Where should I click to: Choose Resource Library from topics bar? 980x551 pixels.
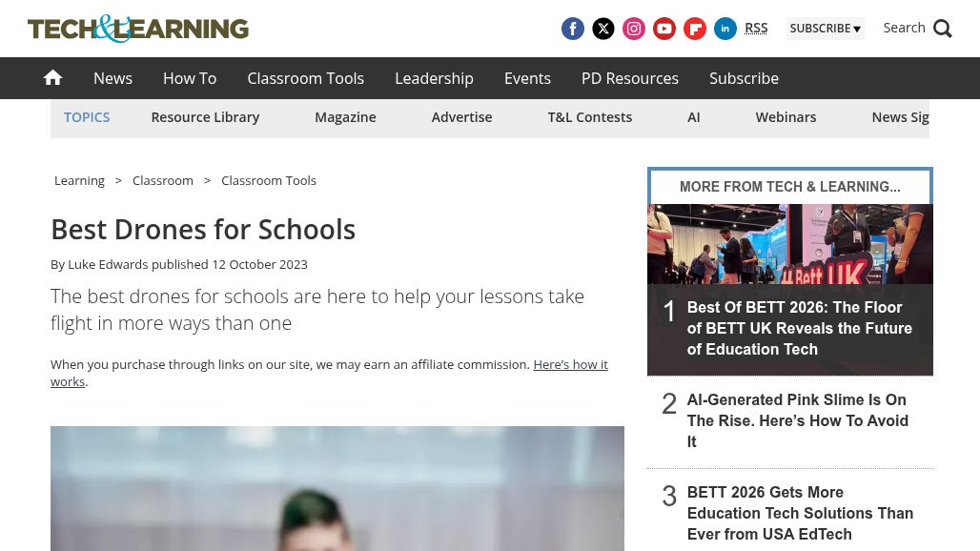(205, 117)
